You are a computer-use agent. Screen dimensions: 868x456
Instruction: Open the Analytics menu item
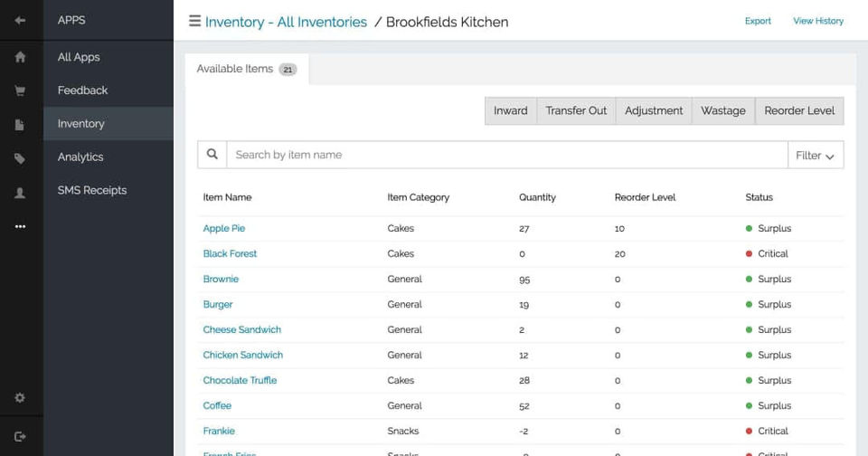click(x=80, y=157)
